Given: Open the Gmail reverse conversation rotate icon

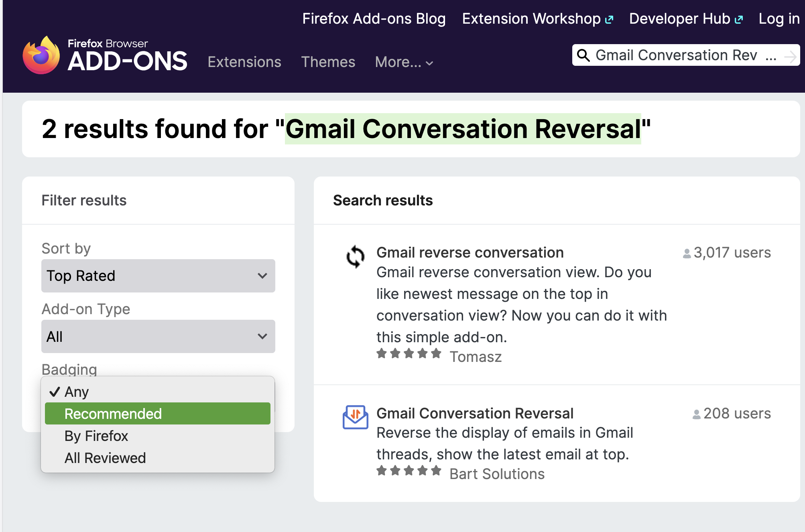Looking at the screenshot, I should 355,256.
